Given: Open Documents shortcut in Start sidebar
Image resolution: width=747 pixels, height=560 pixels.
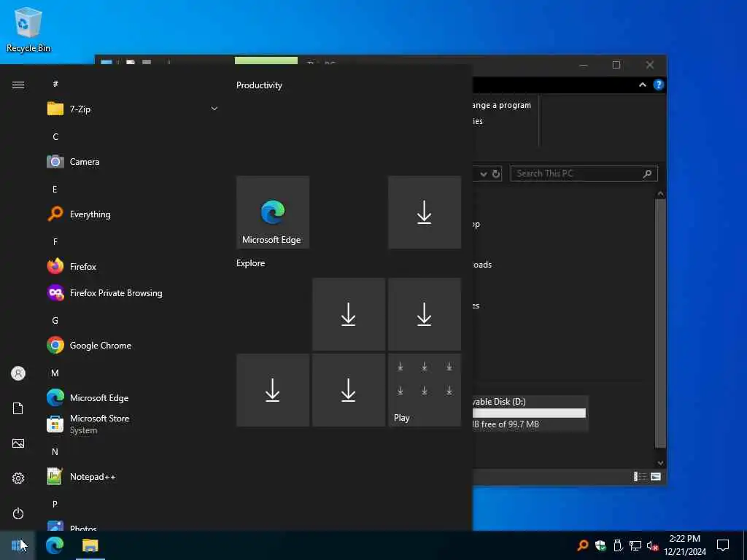Looking at the screenshot, I should (x=18, y=408).
